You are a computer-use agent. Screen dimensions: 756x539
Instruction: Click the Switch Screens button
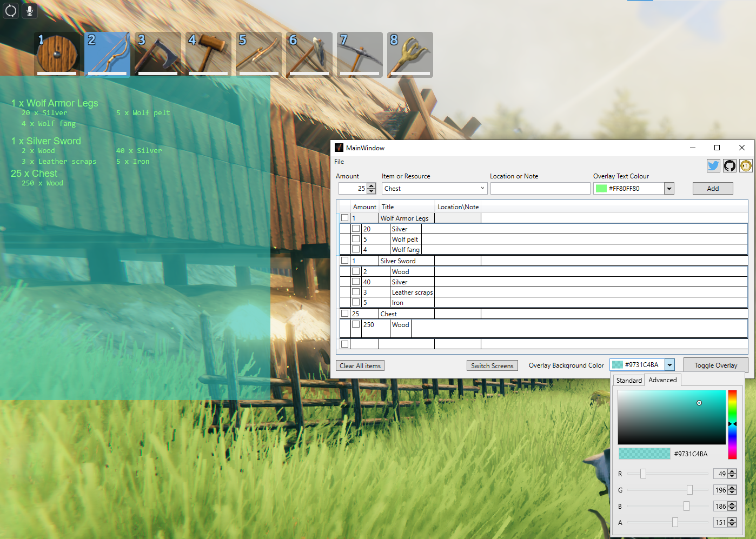pos(492,366)
